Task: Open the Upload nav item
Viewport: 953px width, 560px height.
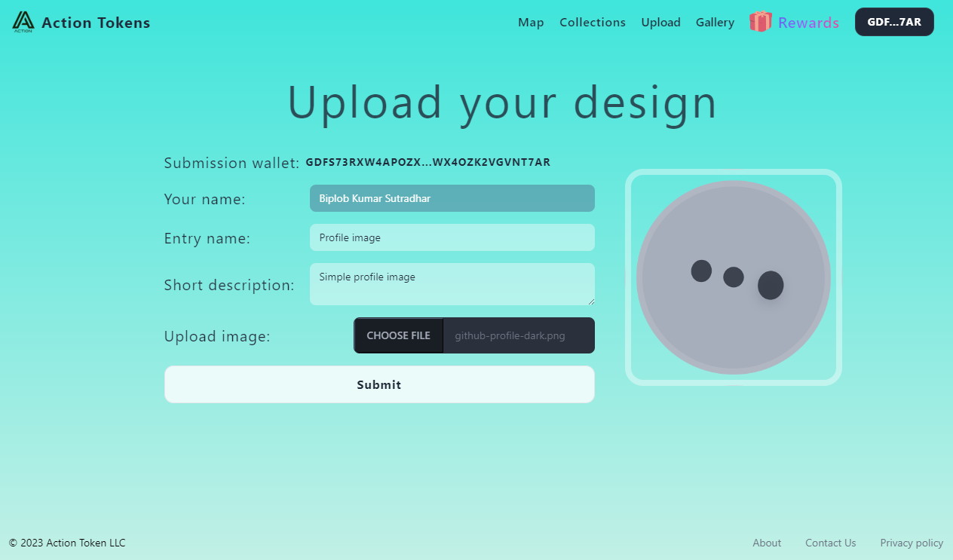Action: [661, 23]
